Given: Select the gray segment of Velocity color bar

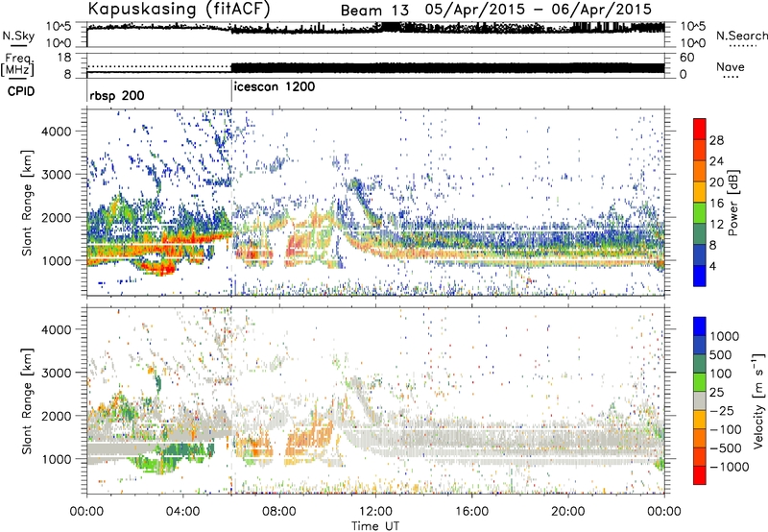Looking at the screenshot, I should click(x=700, y=401).
